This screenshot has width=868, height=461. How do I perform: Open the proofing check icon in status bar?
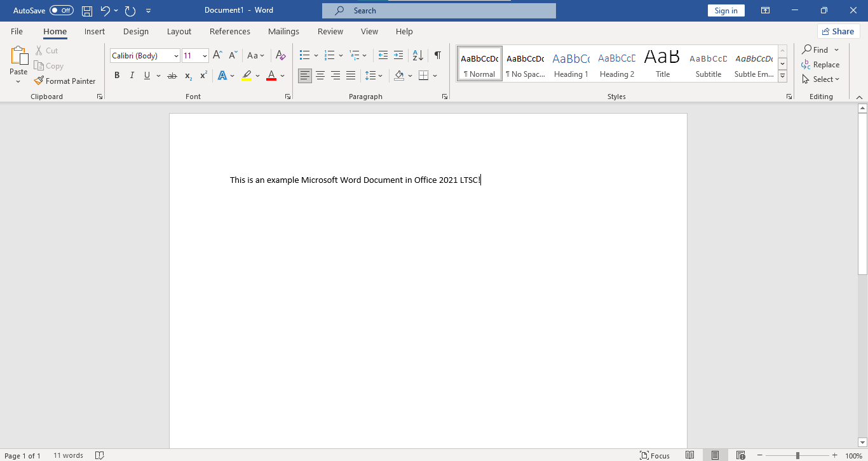point(99,455)
